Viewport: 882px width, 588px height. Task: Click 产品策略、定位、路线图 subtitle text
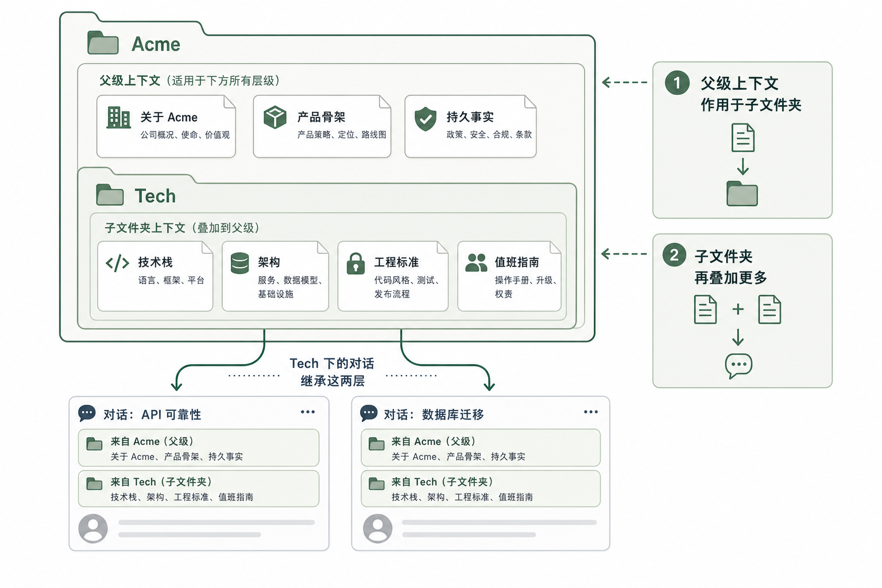(342, 135)
